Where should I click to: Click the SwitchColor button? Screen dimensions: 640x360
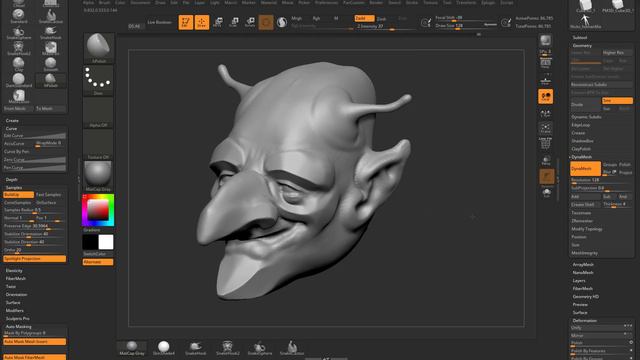tap(98, 254)
